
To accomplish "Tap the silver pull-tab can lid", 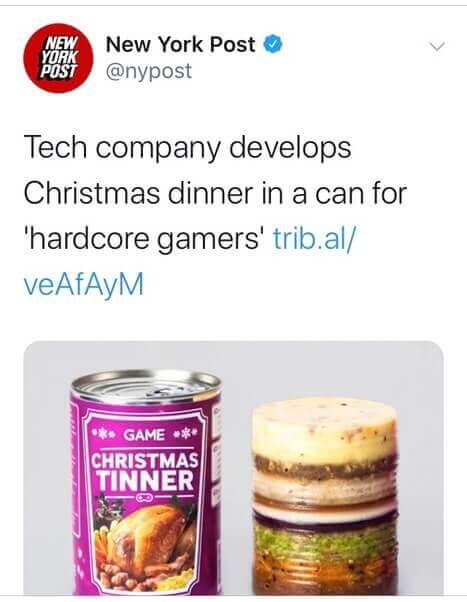I will click(147, 387).
